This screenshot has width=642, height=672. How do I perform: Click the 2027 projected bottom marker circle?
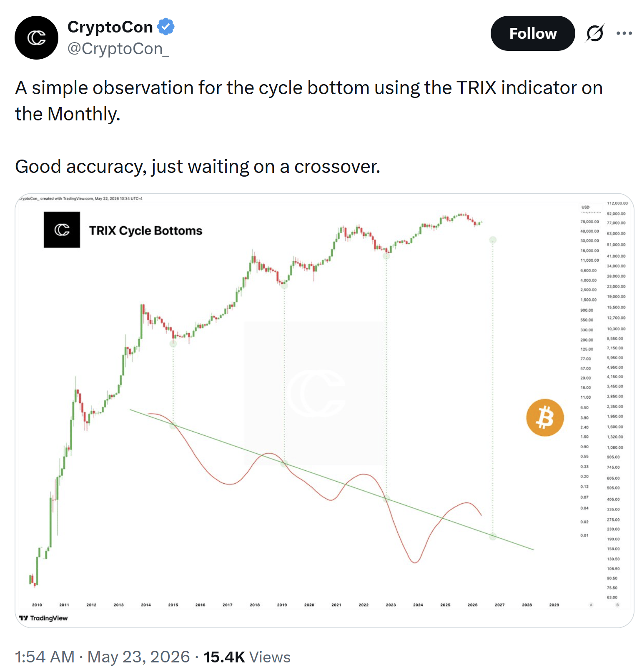pos(493,240)
